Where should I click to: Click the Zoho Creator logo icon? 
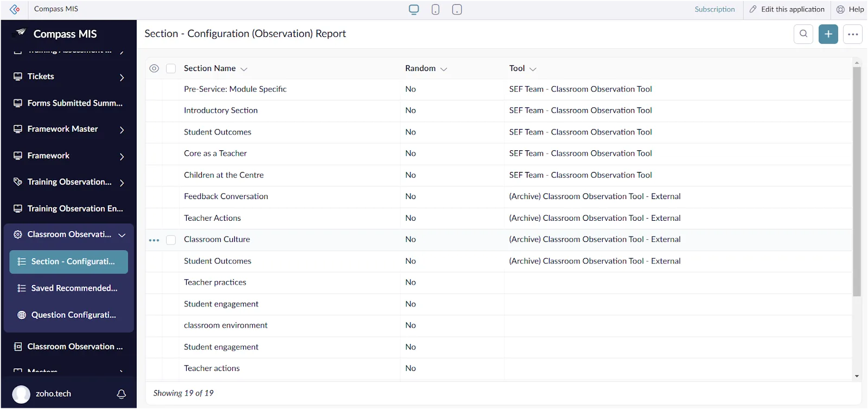15,9
